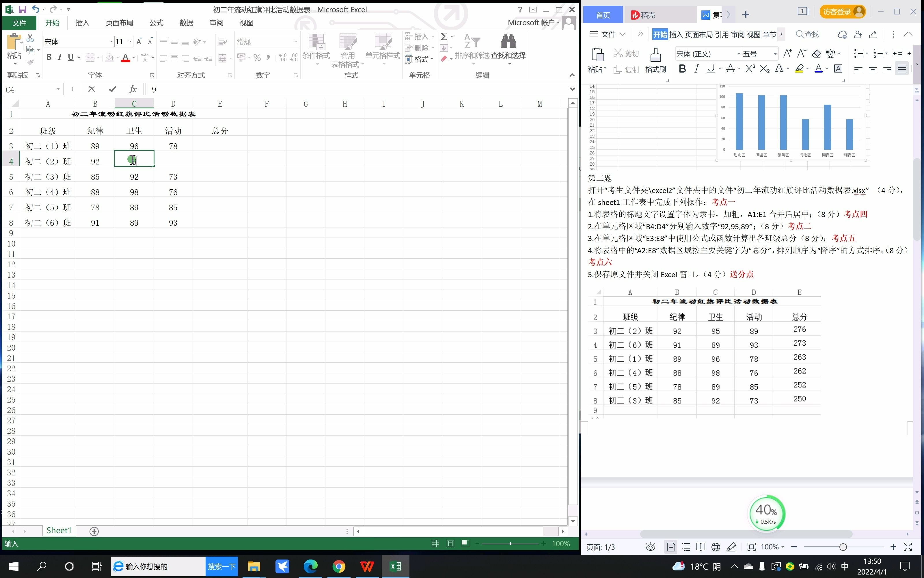Switch to Page Break Preview in Excel
The width and height of the screenshot is (924, 578).
(x=465, y=544)
